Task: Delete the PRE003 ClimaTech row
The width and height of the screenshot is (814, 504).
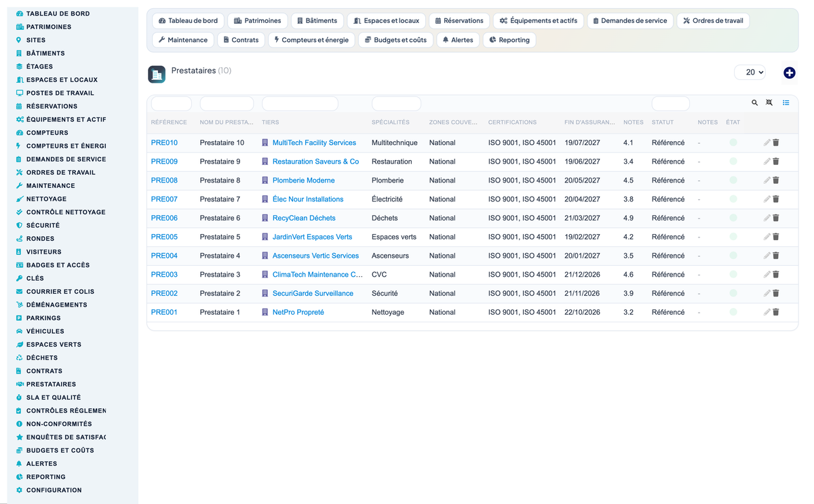Action: click(776, 275)
